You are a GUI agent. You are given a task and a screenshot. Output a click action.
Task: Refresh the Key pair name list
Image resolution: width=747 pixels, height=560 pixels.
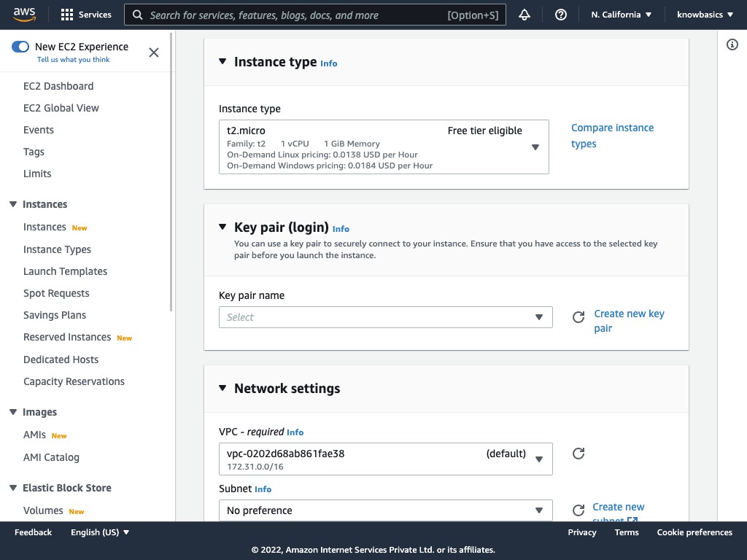point(578,317)
